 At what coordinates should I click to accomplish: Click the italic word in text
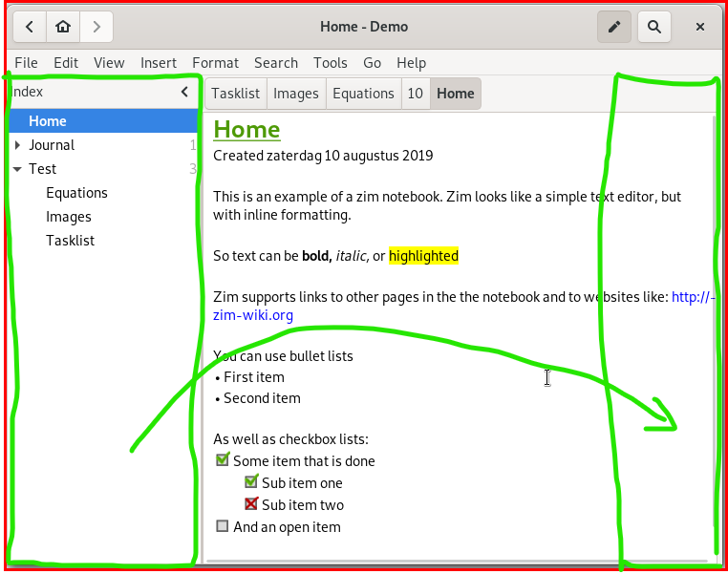pyautogui.click(x=352, y=256)
